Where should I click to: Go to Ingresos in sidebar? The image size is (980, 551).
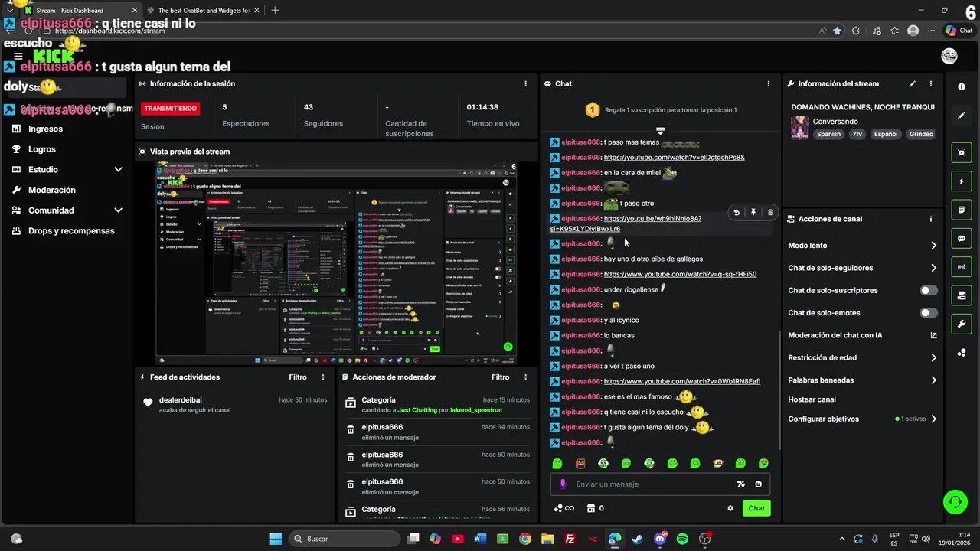(x=45, y=129)
